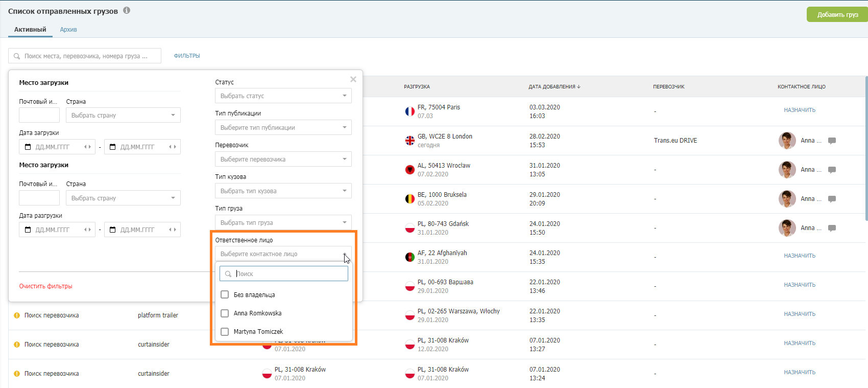Click calendar icon of unloading date end
This screenshot has height=388, width=868.
(113, 230)
